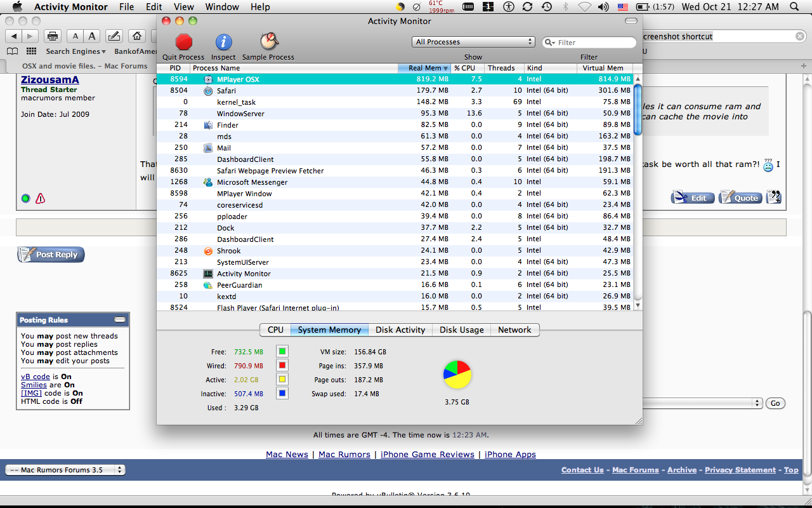Collapse the Posting Rules box
The image size is (812, 508).
point(119,319)
